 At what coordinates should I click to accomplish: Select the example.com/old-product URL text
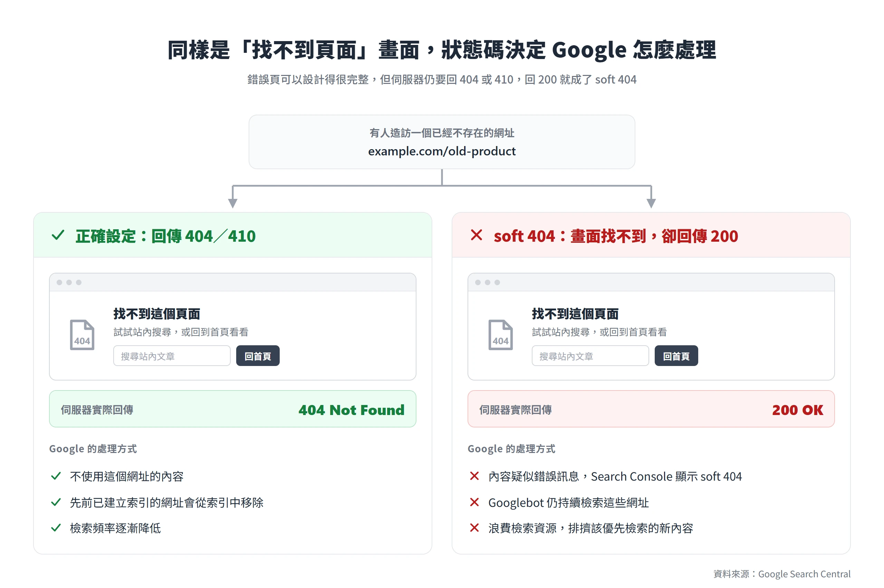pyautogui.click(x=442, y=151)
